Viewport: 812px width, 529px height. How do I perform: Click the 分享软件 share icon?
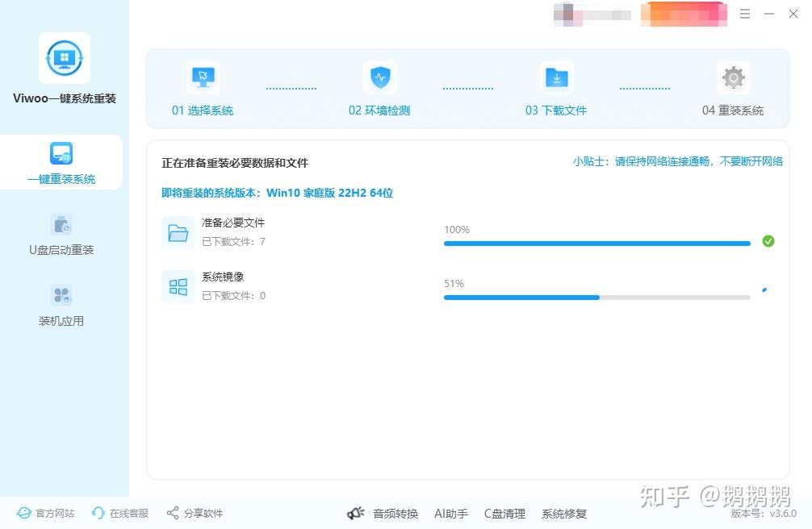(x=173, y=513)
